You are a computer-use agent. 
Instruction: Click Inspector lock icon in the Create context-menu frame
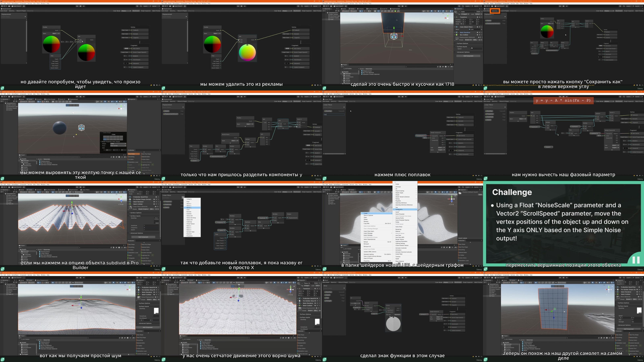pyautogui.click(x=480, y=190)
